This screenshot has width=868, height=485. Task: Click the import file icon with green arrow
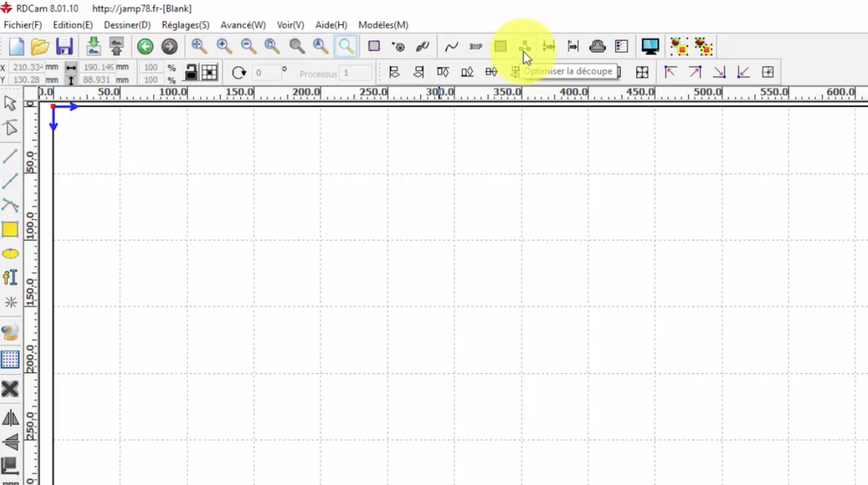(x=93, y=46)
